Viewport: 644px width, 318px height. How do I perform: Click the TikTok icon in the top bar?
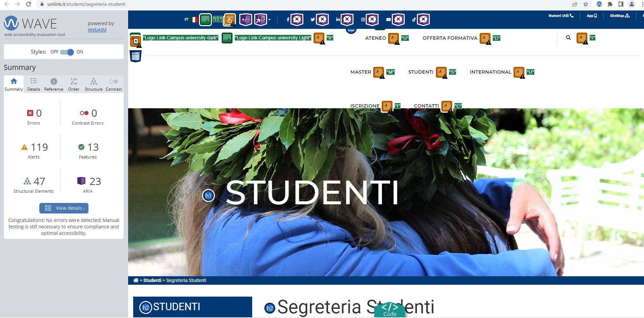414,20
